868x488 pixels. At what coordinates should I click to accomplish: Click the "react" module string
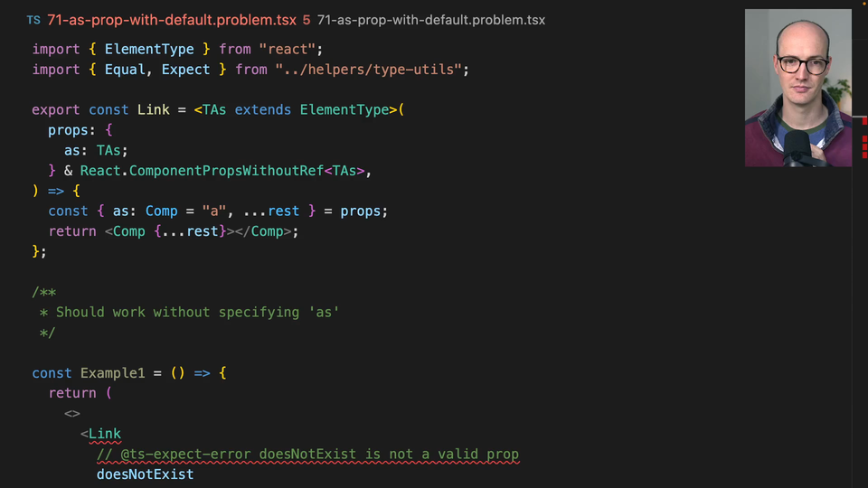point(289,49)
